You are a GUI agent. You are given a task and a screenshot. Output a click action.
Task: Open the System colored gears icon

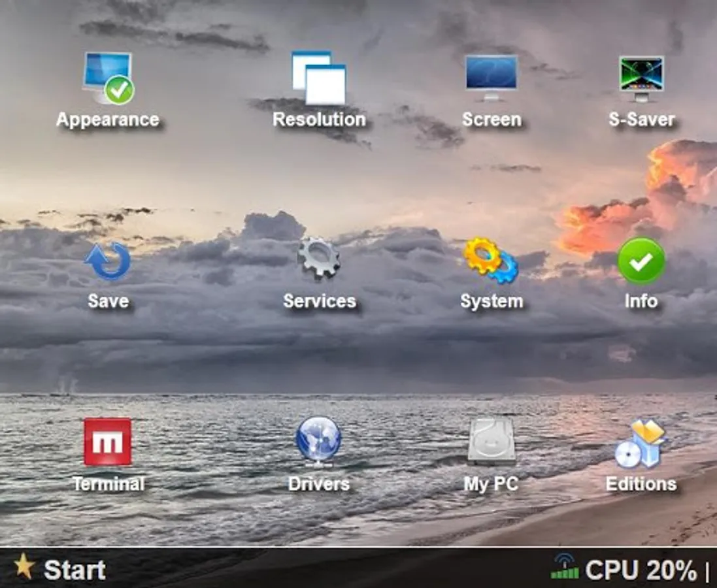(491, 260)
